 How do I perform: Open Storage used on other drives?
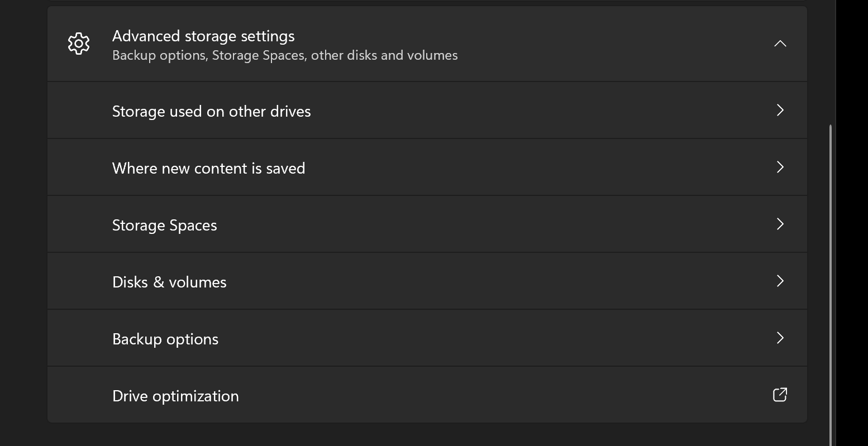pyautogui.click(x=211, y=112)
